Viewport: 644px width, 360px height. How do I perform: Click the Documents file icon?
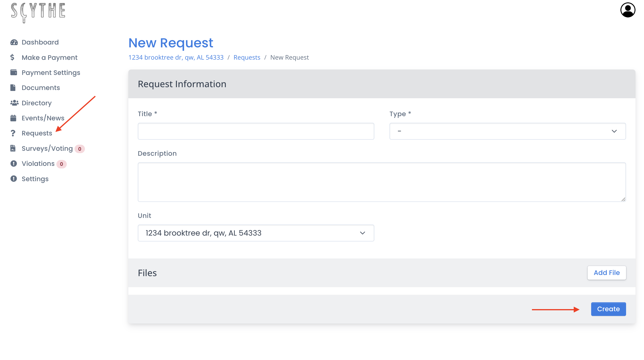pyautogui.click(x=13, y=88)
